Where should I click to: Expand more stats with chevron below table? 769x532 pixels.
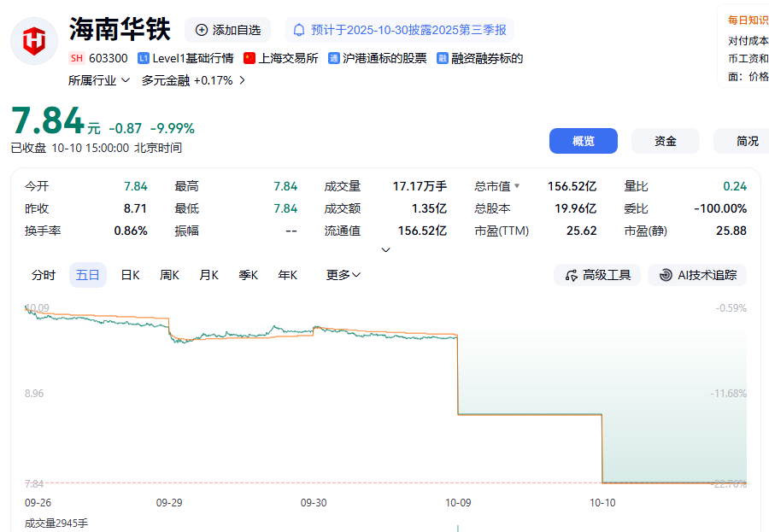tap(386, 250)
